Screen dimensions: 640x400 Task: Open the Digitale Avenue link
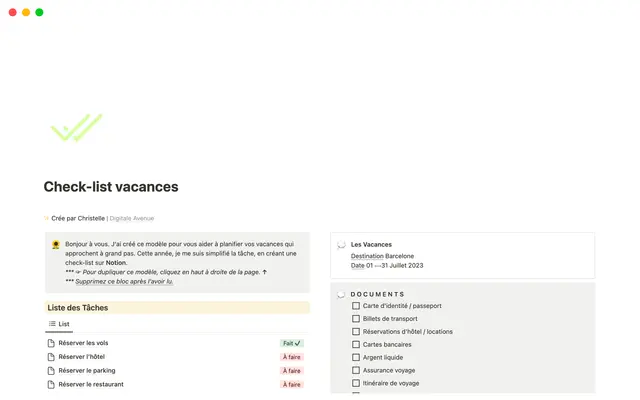click(x=131, y=217)
